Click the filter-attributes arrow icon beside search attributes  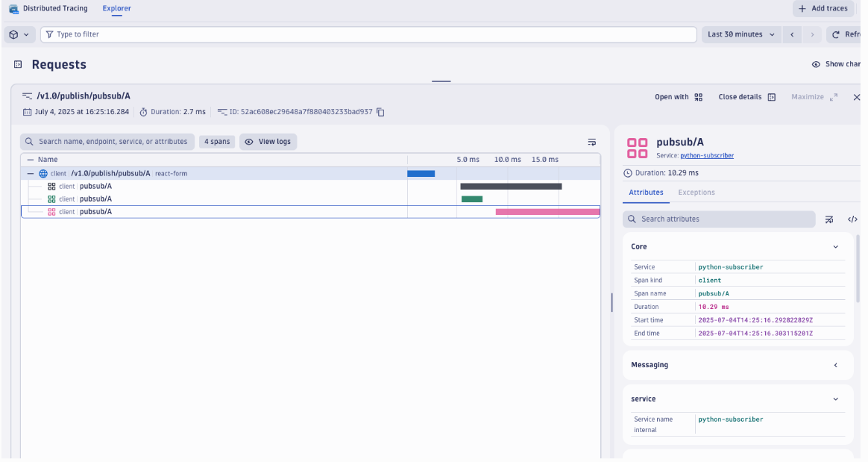tap(830, 219)
